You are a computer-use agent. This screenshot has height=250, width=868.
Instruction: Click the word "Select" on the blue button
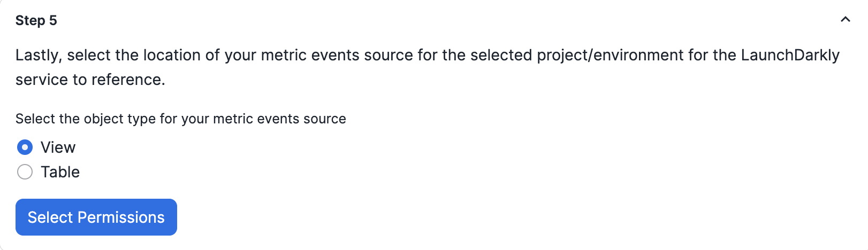coord(50,217)
